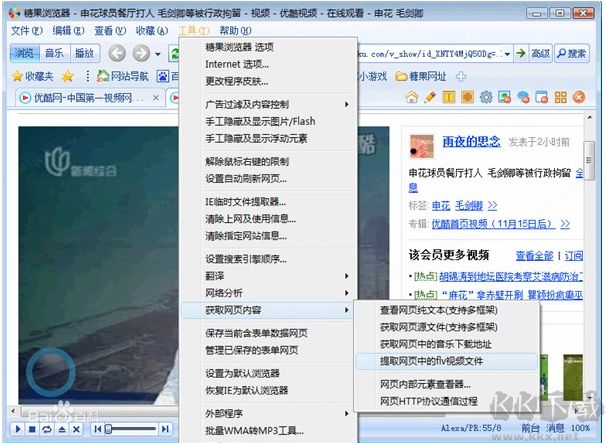Choose 更改程序皮肤 from the tools menu
The width and height of the screenshot is (606, 443).
[x=237, y=80]
